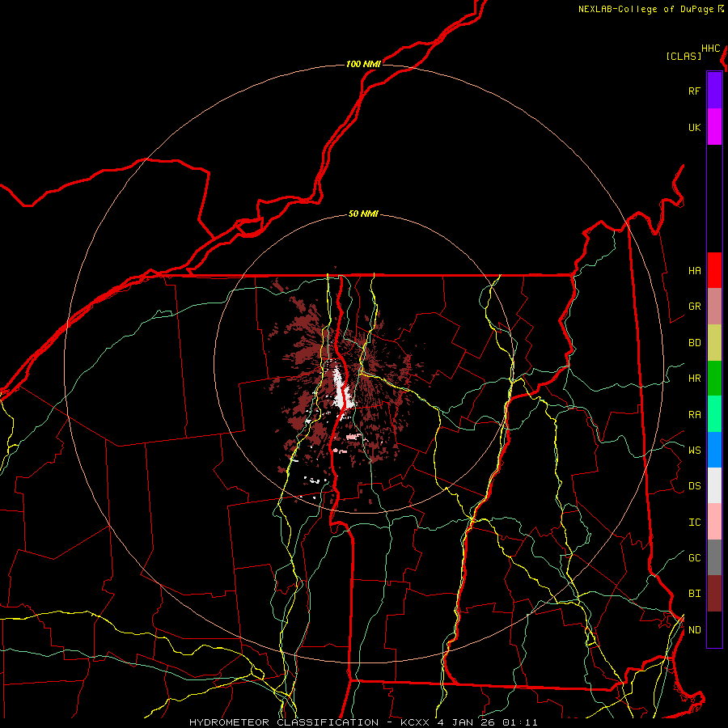Image resolution: width=728 pixels, height=728 pixels.
Task: Click the WS blue legend color swatch
Action: 714,450
